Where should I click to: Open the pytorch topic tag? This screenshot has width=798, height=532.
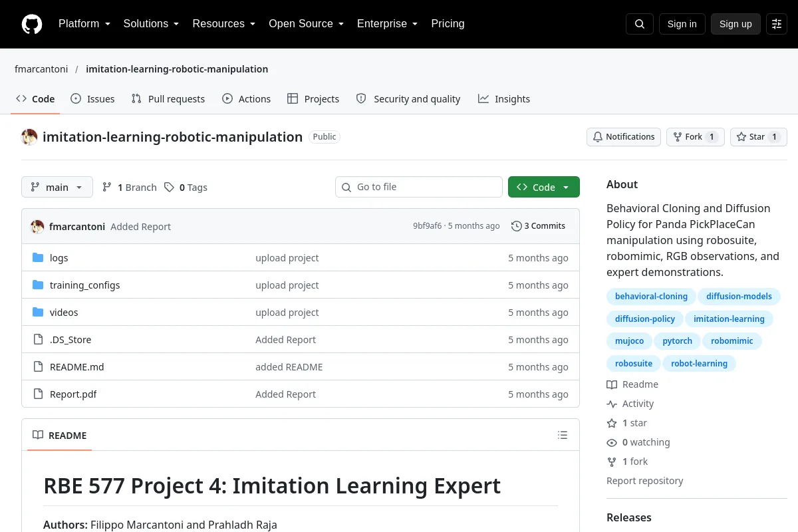tap(677, 341)
